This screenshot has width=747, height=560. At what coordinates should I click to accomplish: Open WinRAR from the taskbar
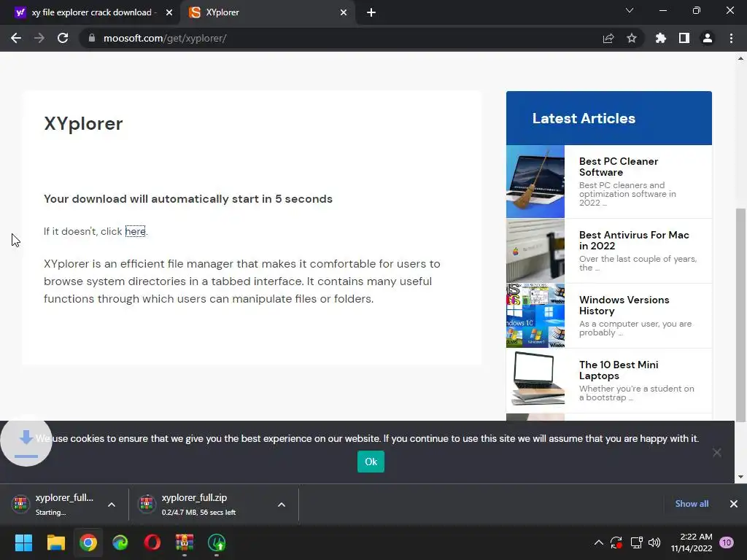pyautogui.click(x=185, y=542)
